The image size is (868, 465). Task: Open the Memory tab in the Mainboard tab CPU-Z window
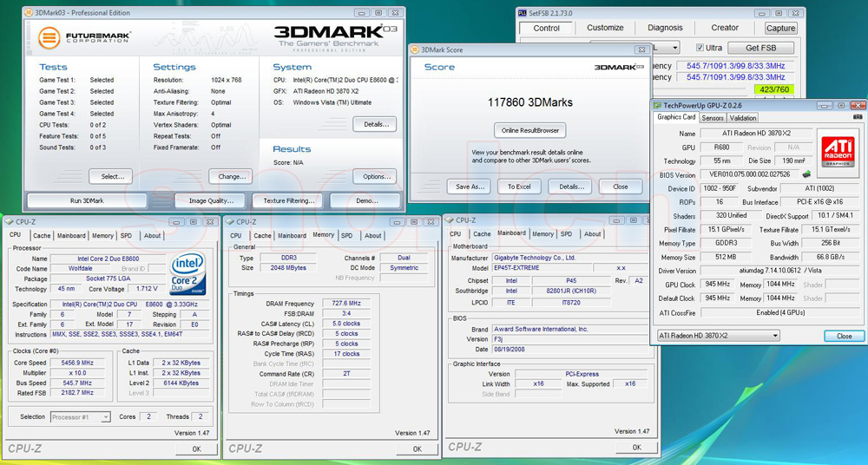point(542,234)
